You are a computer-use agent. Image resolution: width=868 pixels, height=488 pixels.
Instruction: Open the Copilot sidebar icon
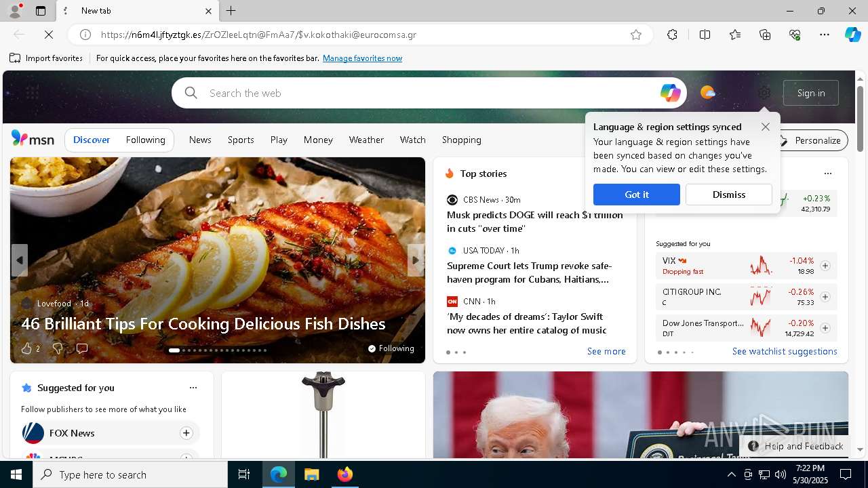tap(852, 35)
